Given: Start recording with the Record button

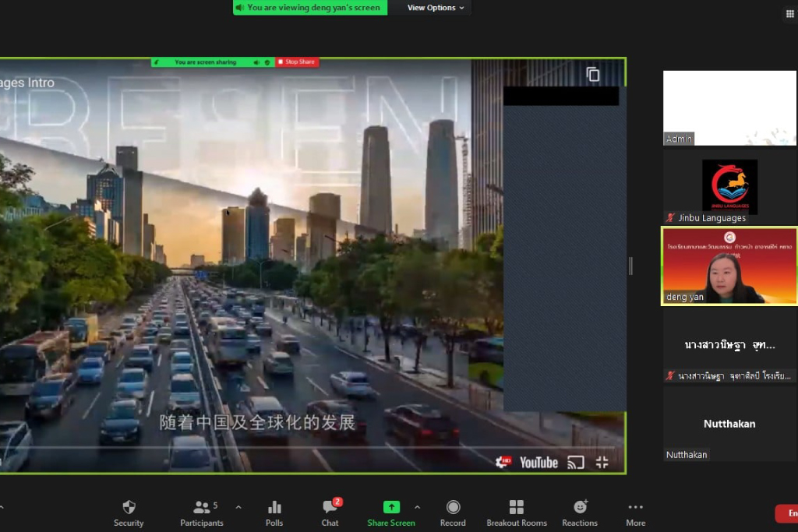Looking at the screenshot, I should [x=453, y=513].
